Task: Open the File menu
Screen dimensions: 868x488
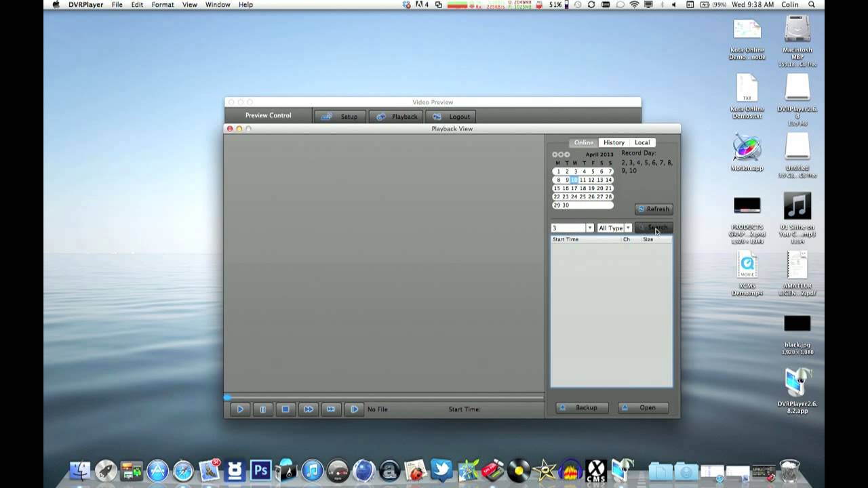Action: click(117, 5)
